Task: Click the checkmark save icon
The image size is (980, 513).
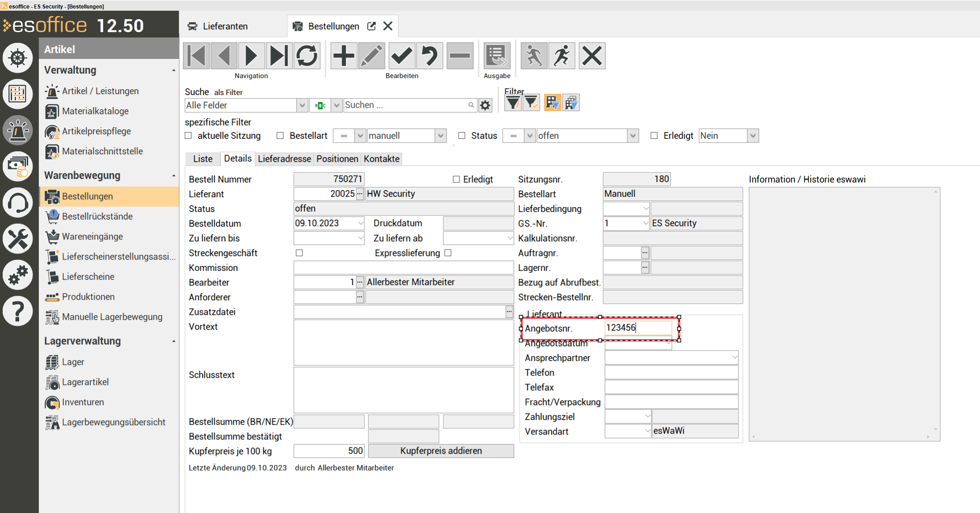Action: coord(401,56)
